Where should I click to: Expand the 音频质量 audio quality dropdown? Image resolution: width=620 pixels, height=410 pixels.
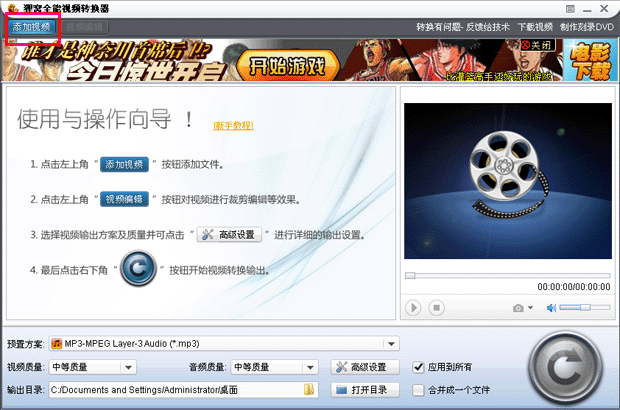[x=317, y=367]
